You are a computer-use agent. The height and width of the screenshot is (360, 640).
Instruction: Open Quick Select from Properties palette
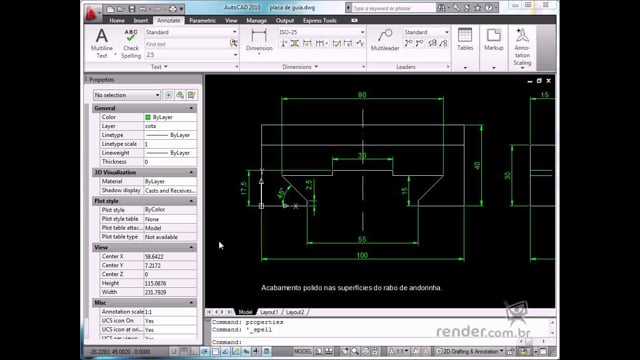tap(191, 95)
